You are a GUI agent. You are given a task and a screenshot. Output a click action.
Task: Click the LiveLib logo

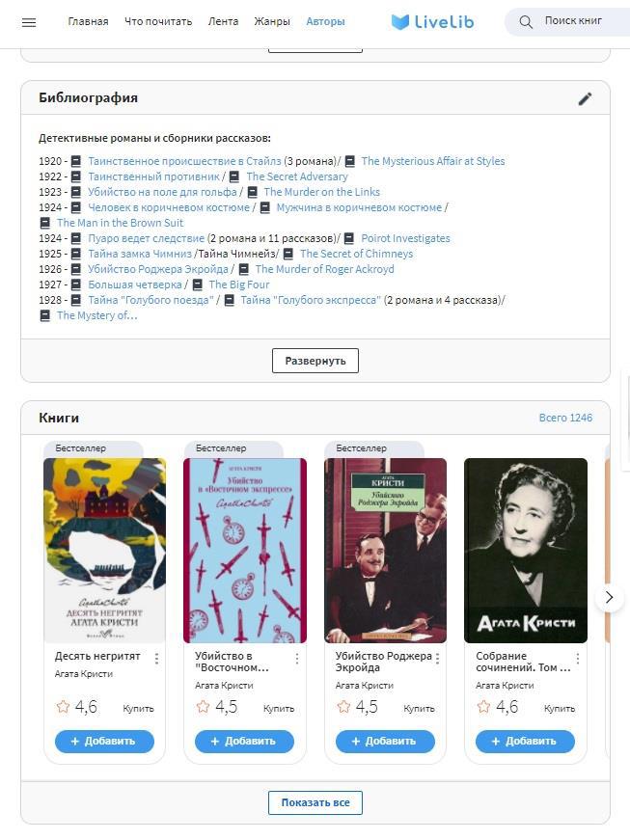pos(433,22)
